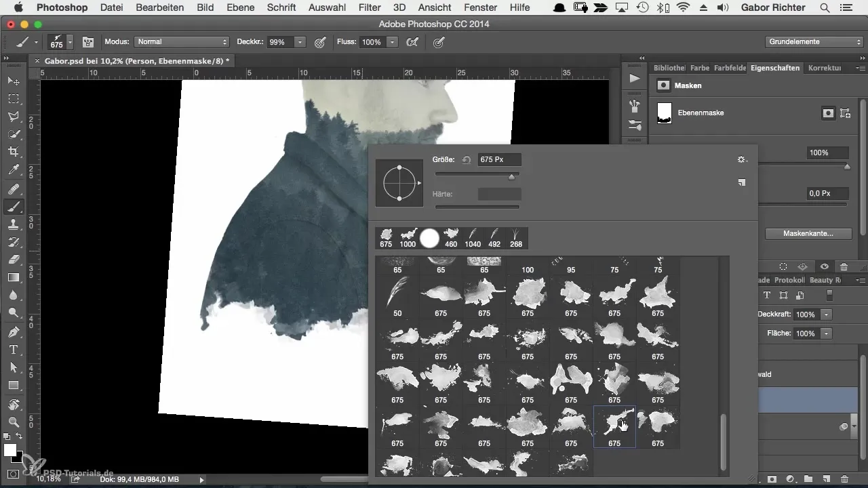
Task: Select the Rectangular Marquee tool
Action: [13, 99]
